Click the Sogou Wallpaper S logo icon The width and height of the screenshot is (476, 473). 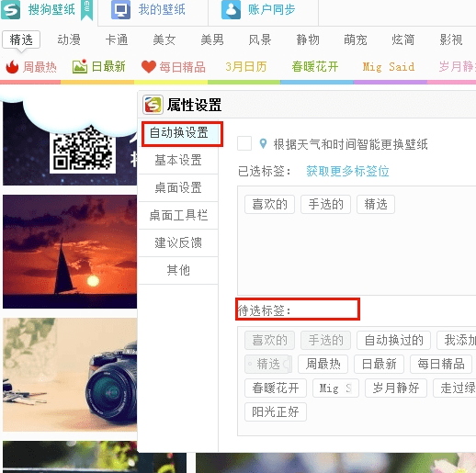10,10
